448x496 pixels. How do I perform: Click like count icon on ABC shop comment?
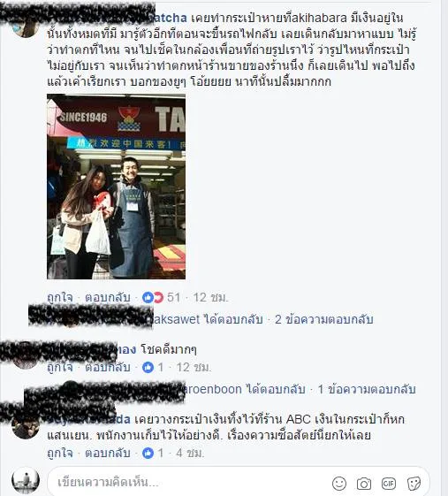coord(148,453)
